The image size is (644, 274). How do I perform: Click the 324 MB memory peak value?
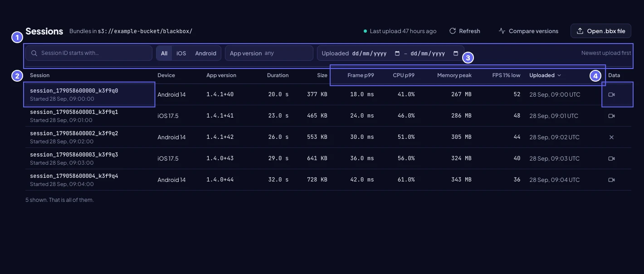[460, 158]
